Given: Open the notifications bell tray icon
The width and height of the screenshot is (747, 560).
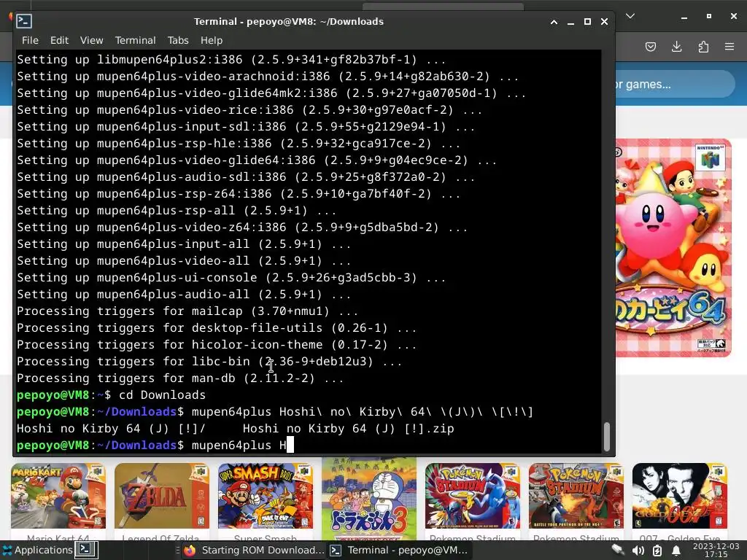Looking at the screenshot, I should click(x=676, y=551).
